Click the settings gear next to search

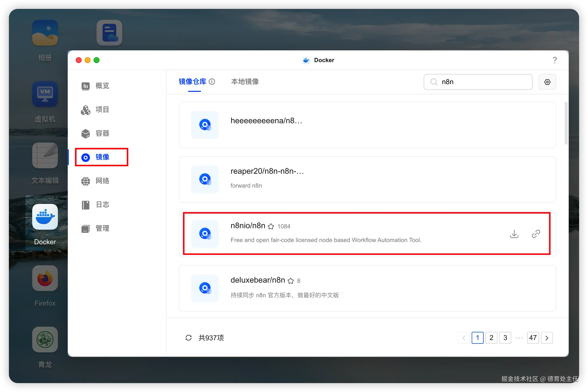(547, 82)
